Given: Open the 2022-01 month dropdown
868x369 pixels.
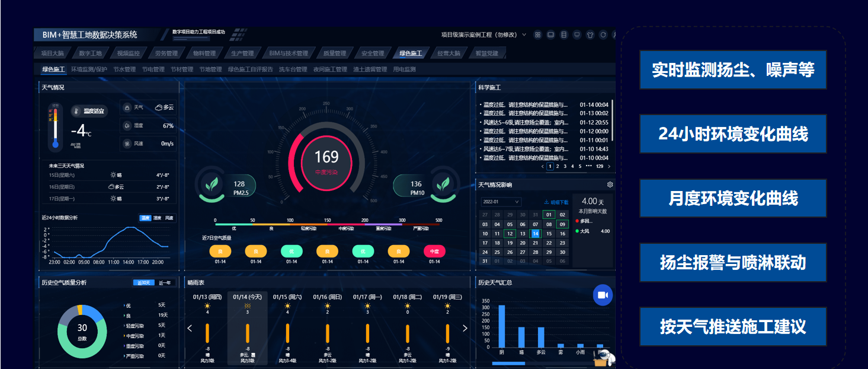Looking at the screenshot, I should (501, 202).
